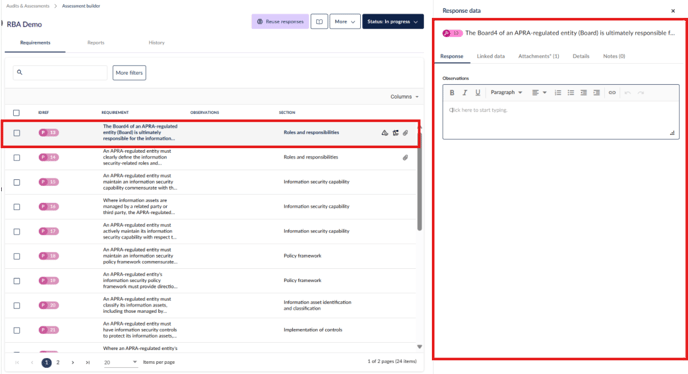This screenshot has width=688, height=374.
Task: Click the ID badge 18 in the table
Action: (48, 256)
